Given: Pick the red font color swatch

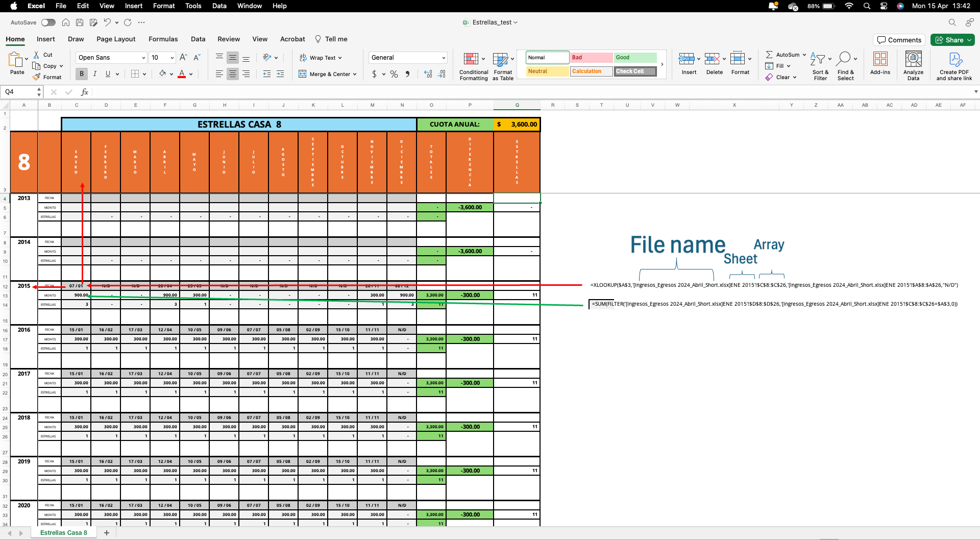Looking at the screenshot, I should tap(182, 74).
